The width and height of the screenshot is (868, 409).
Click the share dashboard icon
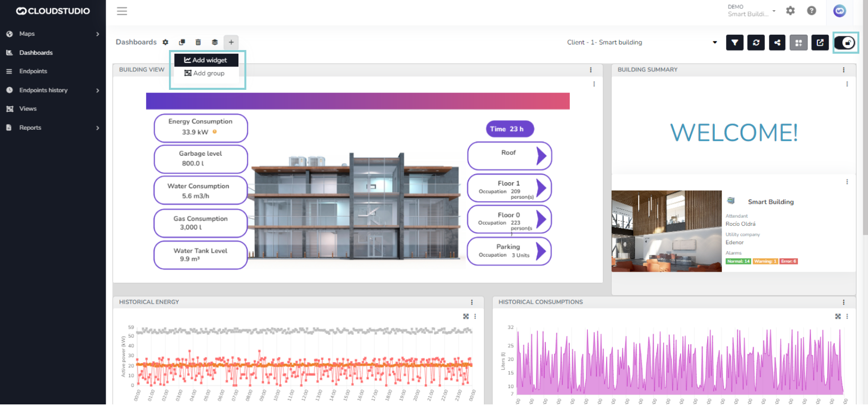[x=777, y=43]
